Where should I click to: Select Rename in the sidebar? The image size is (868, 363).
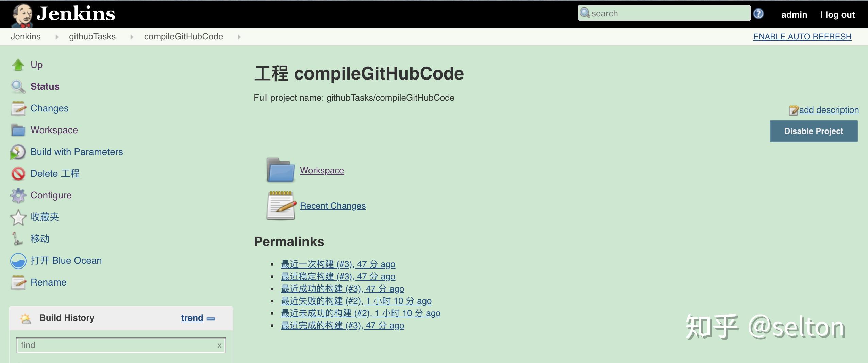coord(48,282)
